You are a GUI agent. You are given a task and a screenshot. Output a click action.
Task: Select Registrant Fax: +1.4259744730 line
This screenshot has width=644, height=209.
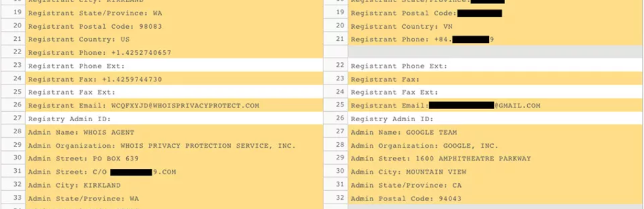(x=174, y=79)
